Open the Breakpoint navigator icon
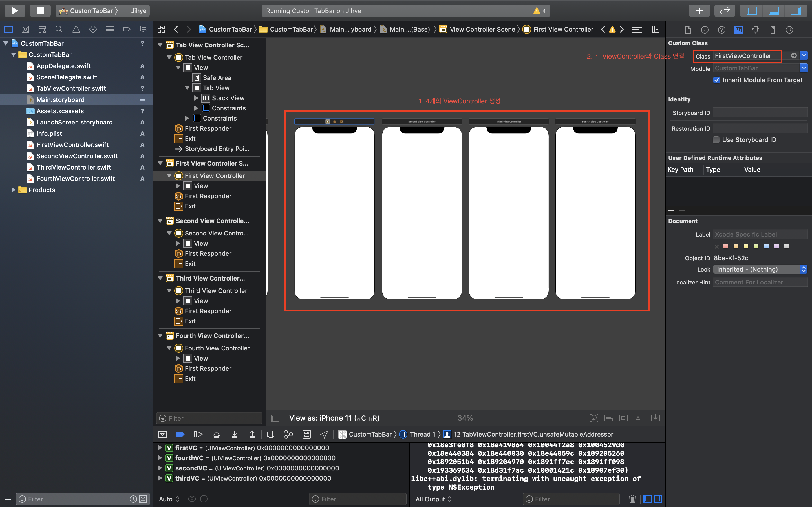812x507 pixels. coord(127,30)
